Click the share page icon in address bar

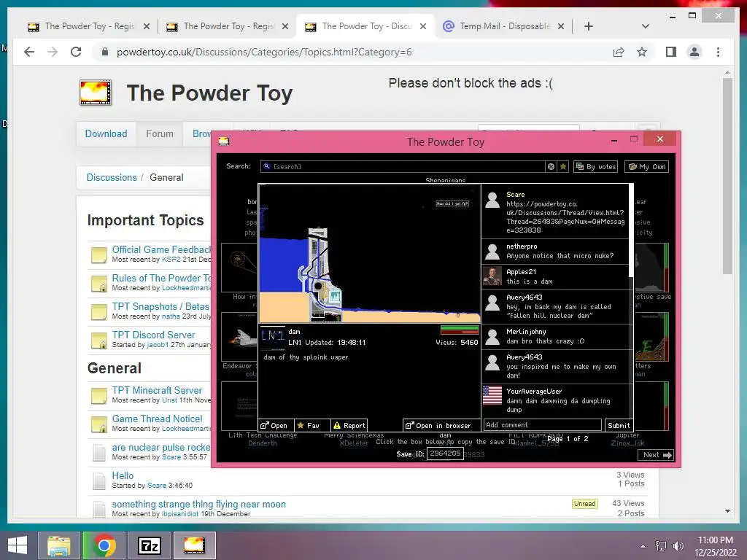tap(619, 52)
